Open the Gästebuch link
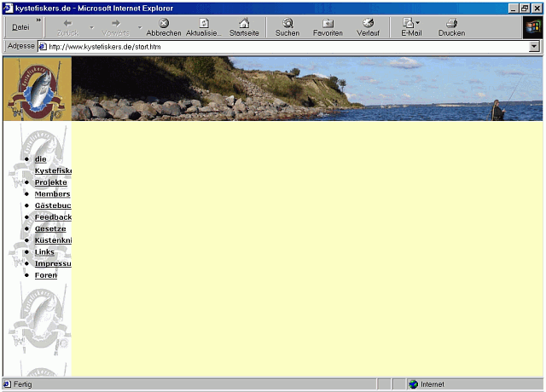Image resolution: width=546 pixels, height=392 pixels. [53, 205]
